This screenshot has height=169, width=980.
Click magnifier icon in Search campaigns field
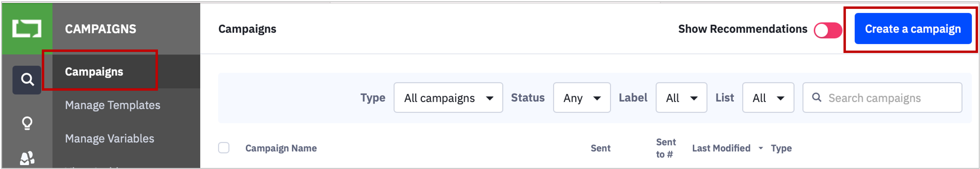click(x=816, y=98)
